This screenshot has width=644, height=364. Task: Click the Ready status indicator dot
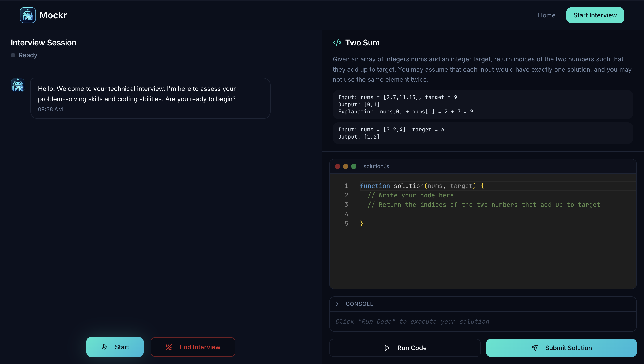pyautogui.click(x=13, y=55)
